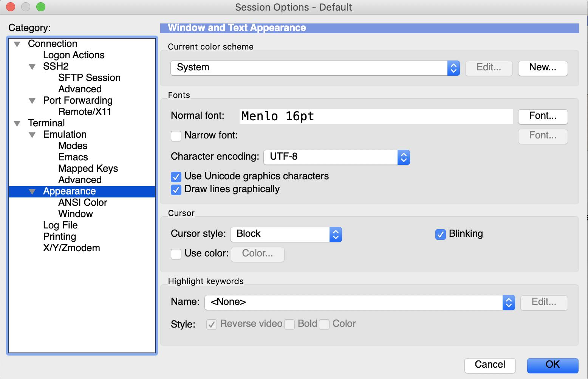
Task: Open the Remote/X11 settings
Action: (x=85, y=112)
